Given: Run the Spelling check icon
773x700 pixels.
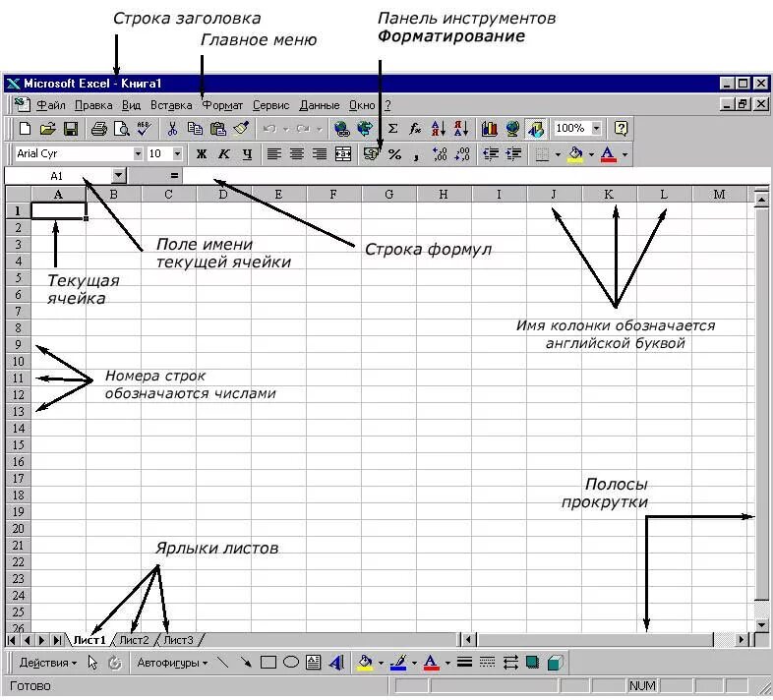Looking at the screenshot, I should click(144, 129).
